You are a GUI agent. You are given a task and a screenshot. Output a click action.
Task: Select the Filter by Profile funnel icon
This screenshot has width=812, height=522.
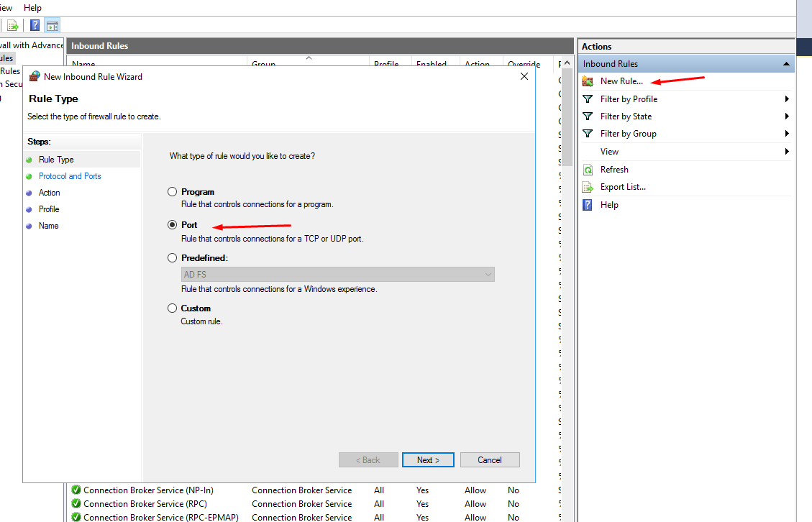coord(588,99)
